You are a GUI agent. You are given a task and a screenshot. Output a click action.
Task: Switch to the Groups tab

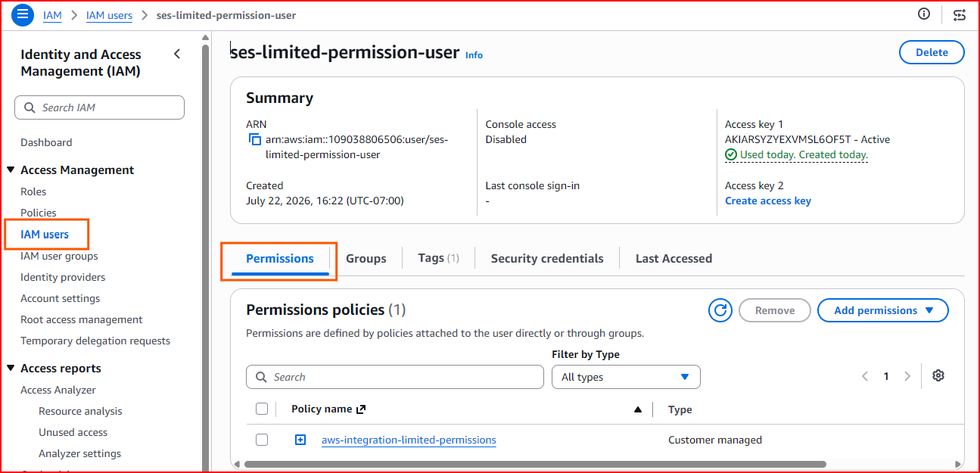(x=366, y=259)
